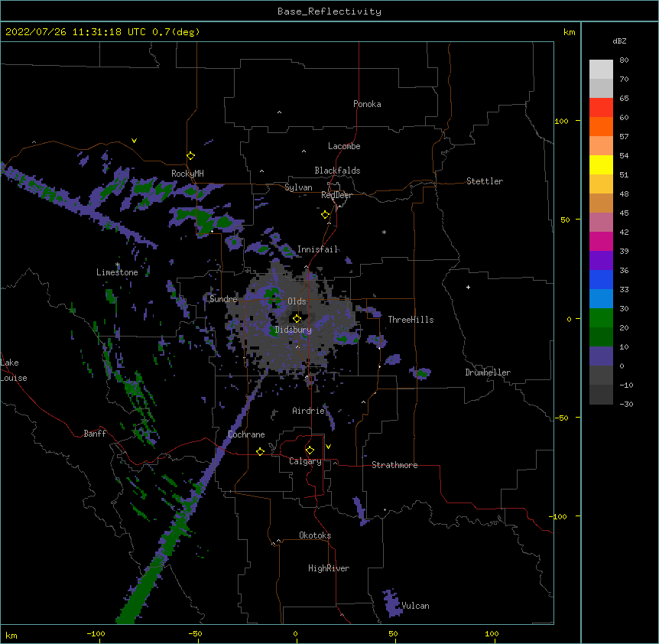Click the Drumheller town label
Screen dimensions: 659x644
pyautogui.click(x=488, y=372)
